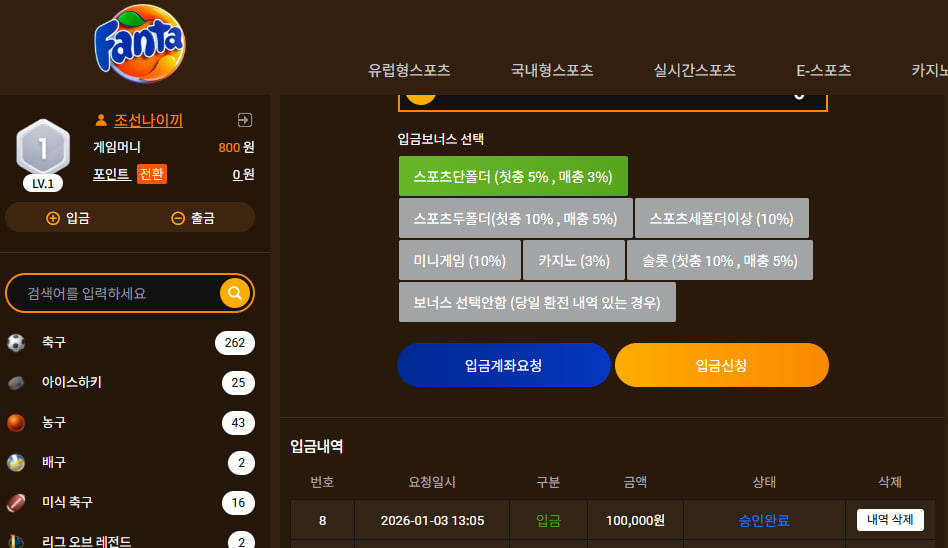Go to 실시간스포츠 menu
The image size is (948, 548).
coord(695,70)
